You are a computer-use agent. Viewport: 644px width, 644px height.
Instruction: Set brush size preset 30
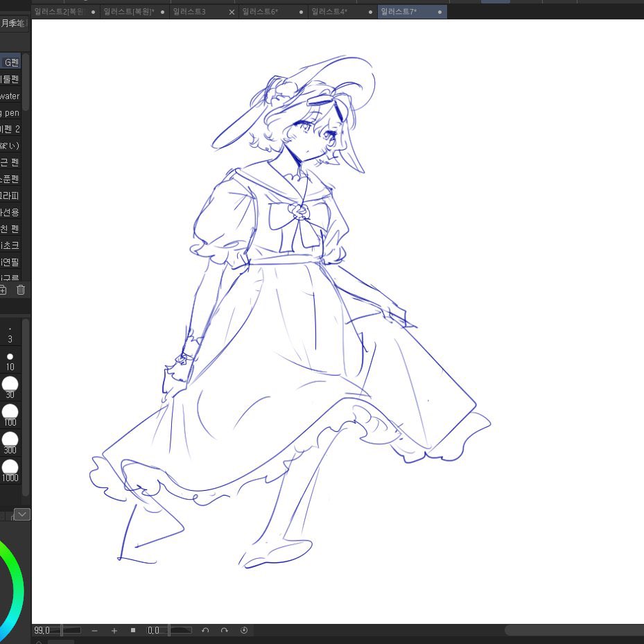(x=10, y=388)
